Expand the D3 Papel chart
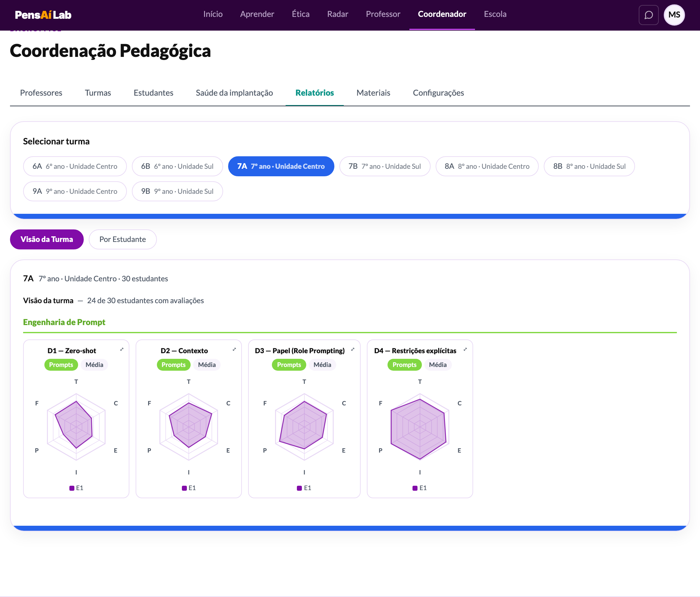This screenshot has height=597, width=700. pyautogui.click(x=353, y=349)
